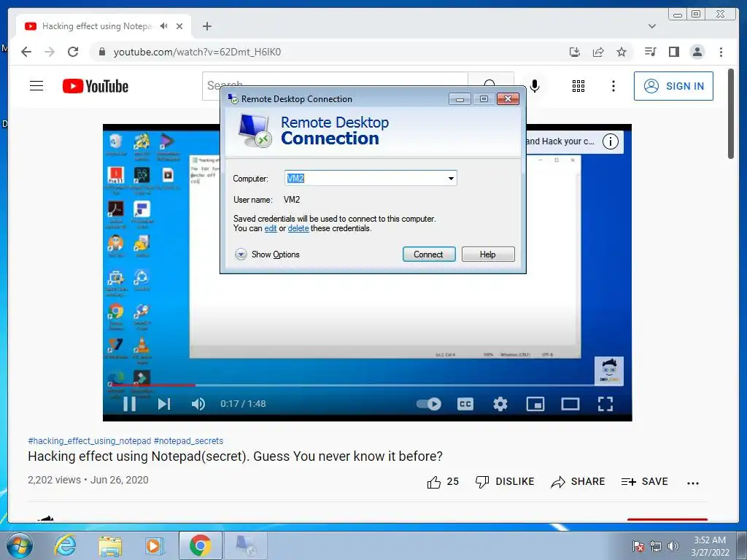The image size is (747, 560).
Task: Click the page vertical scrollbar
Action: tap(731, 113)
